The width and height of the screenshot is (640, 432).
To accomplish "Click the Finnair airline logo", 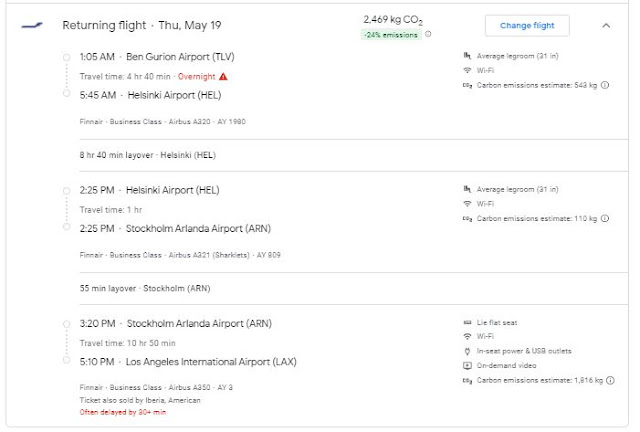I will [31, 26].
